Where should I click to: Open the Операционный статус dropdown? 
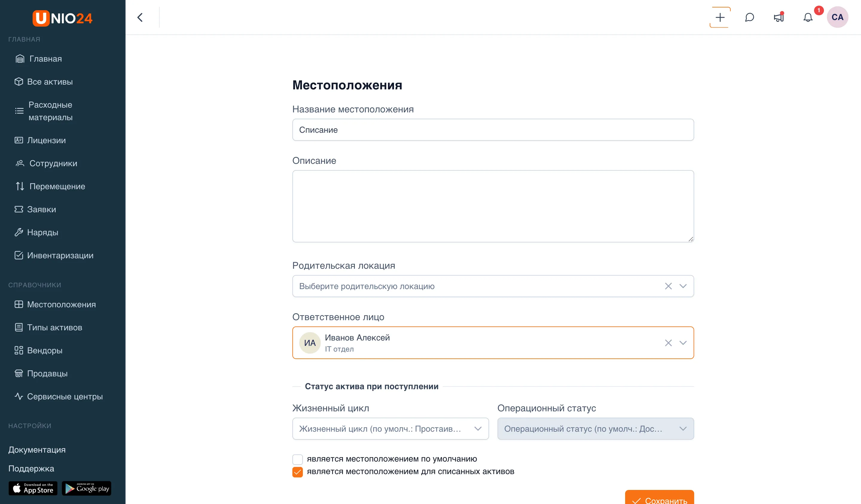(596, 428)
